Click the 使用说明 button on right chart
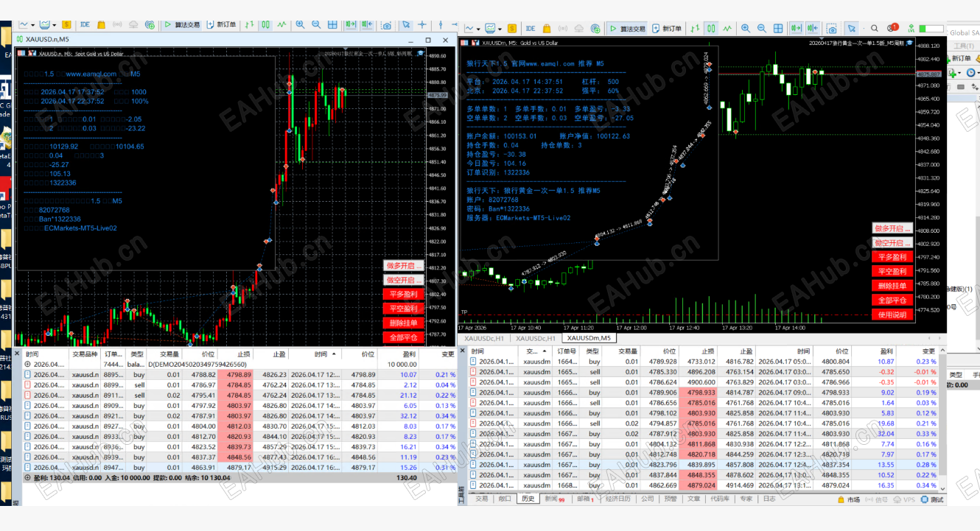This screenshot has width=980, height=531. (x=892, y=314)
